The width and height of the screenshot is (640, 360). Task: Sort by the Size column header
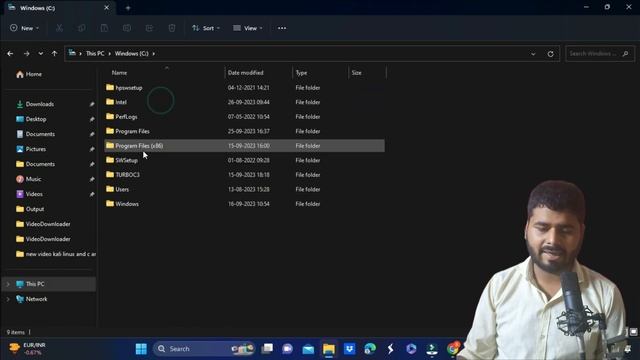357,73
